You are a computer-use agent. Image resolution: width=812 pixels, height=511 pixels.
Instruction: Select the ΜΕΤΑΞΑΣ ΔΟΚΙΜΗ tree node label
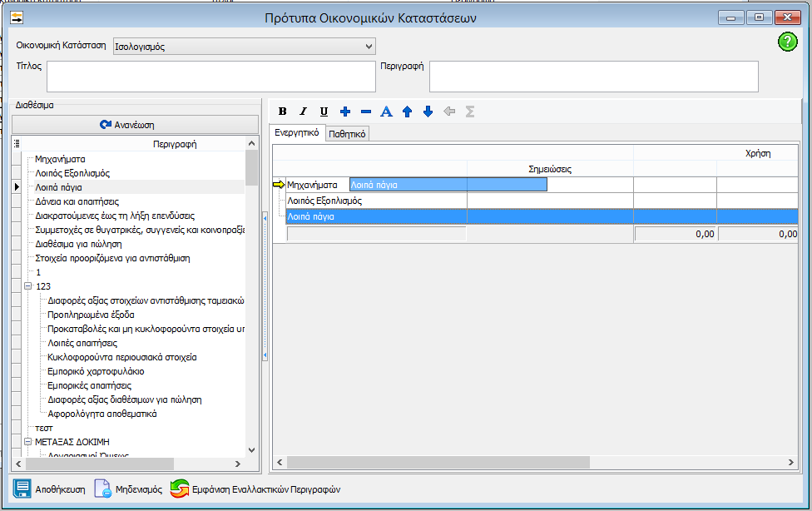coord(72,442)
